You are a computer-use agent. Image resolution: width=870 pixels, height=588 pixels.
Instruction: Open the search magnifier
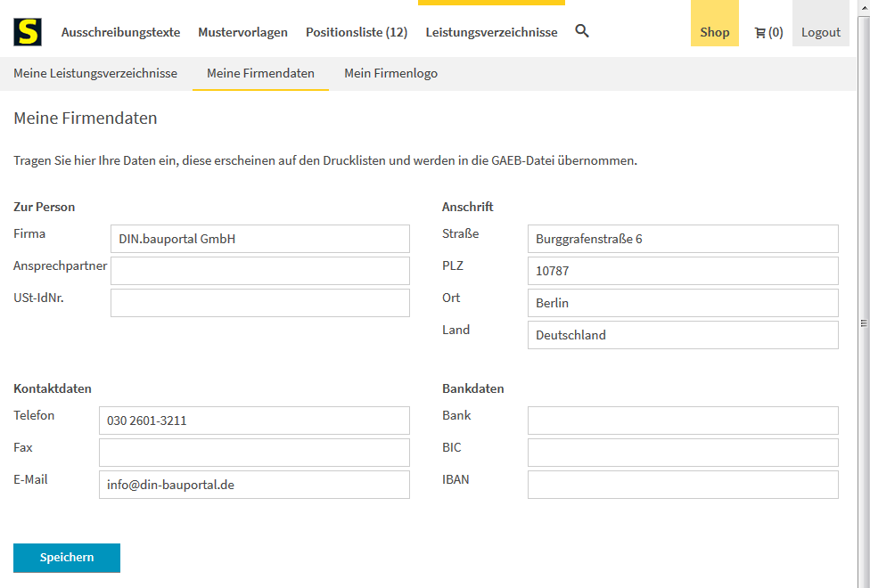(582, 30)
